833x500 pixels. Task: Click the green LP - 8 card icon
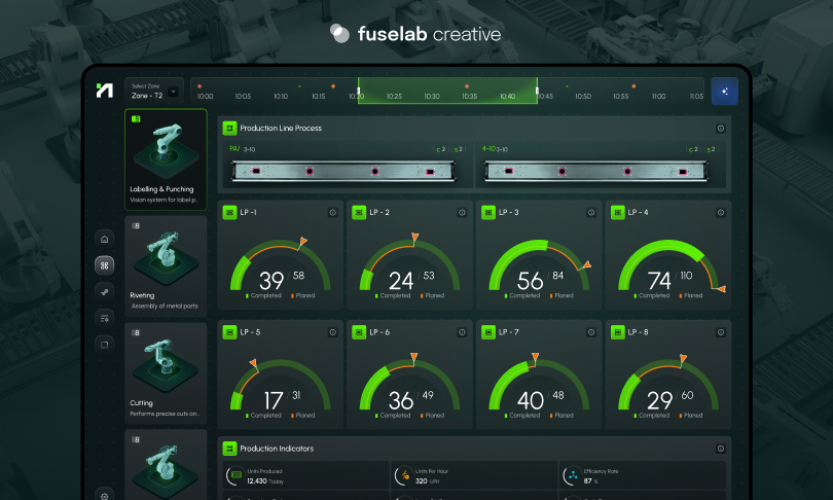point(617,332)
